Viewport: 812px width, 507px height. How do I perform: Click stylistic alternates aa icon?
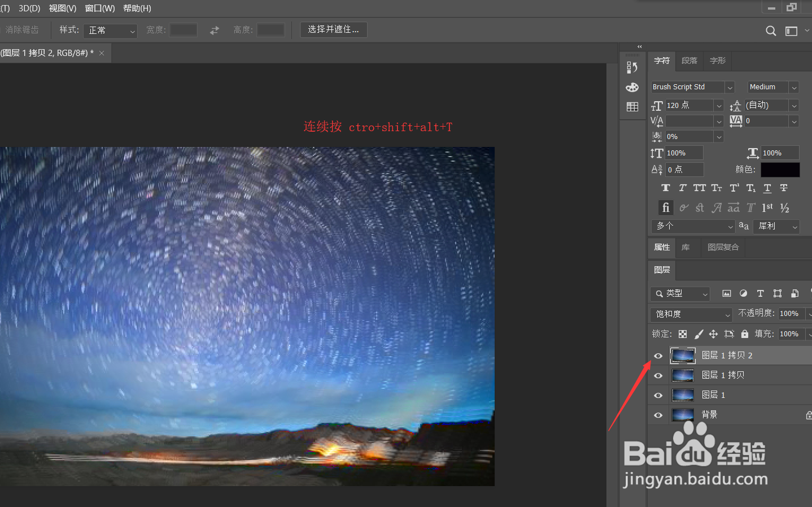click(x=734, y=208)
